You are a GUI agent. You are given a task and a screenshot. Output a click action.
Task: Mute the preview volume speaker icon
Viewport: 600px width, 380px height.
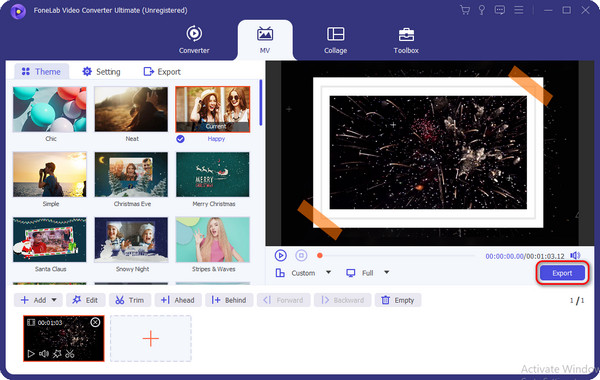pyautogui.click(x=575, y=255)
